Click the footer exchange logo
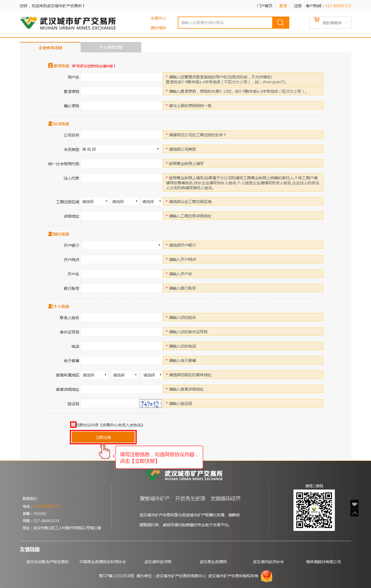 tap(184, 475)
